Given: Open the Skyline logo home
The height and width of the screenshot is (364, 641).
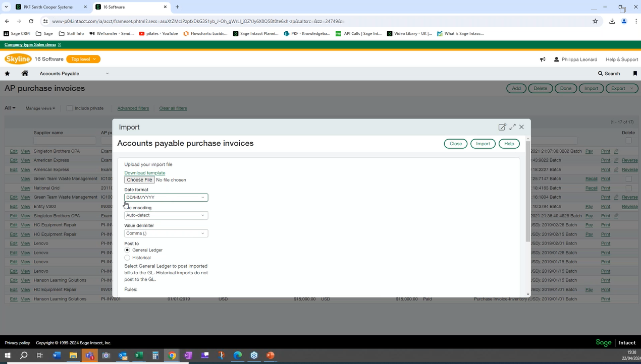Looking at the screenshot, I should (18, 59).
